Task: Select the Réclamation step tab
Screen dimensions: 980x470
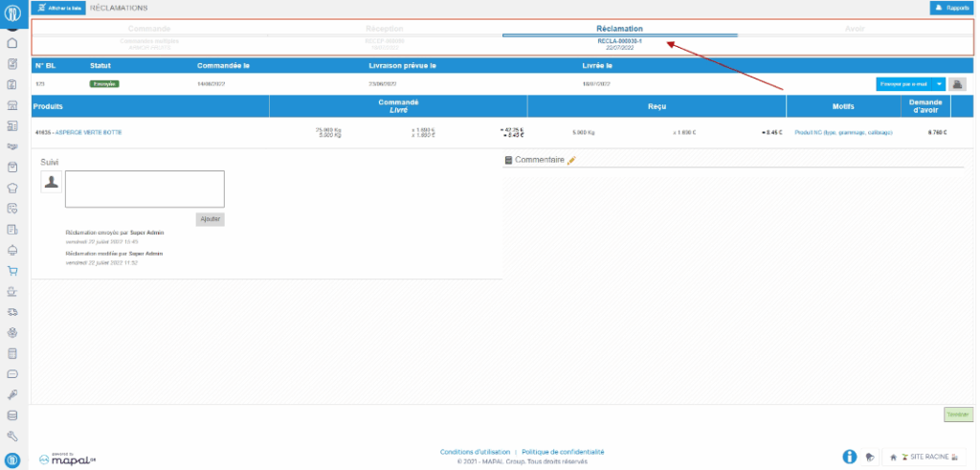Action: (619, 29)
